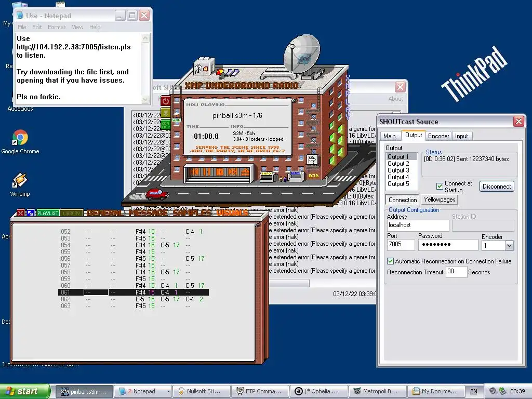Click the elapsed time display 01:08.8
Image resolution: width=532 pixels, height=399 pixels.
(206, 136)
